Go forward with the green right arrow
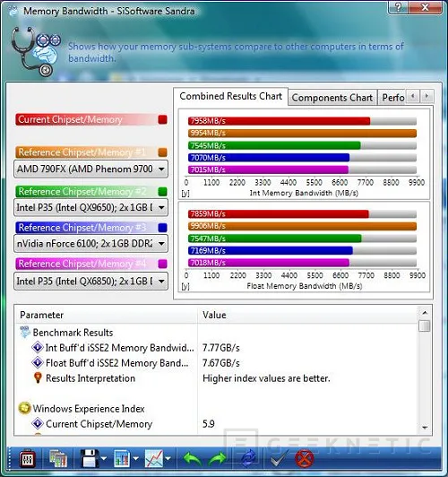 218,459
